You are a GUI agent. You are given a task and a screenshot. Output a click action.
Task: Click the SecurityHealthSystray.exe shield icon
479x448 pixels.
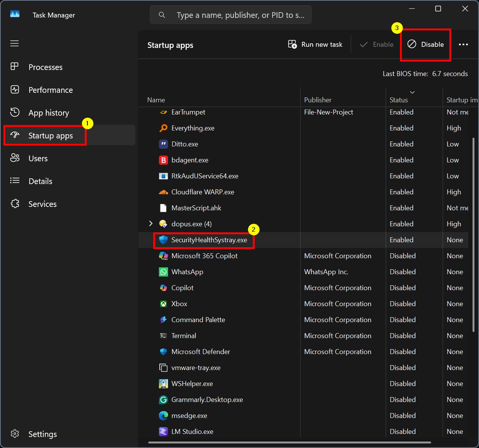(x=163, y=240)
